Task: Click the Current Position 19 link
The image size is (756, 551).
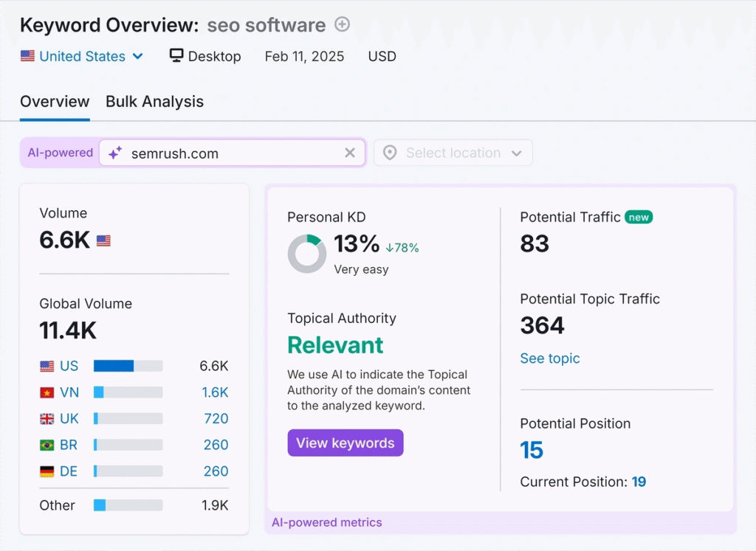Action: [x=639, y=482]
